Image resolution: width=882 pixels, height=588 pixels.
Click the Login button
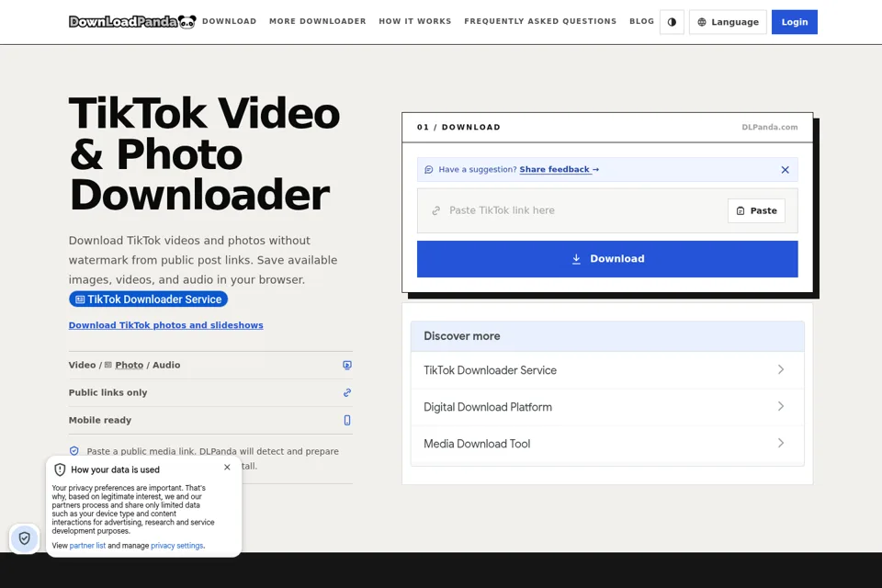(x=794, y=22)
